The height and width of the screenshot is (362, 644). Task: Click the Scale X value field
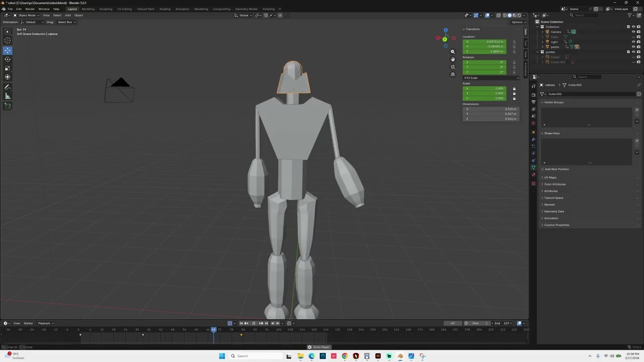(485, 88)
